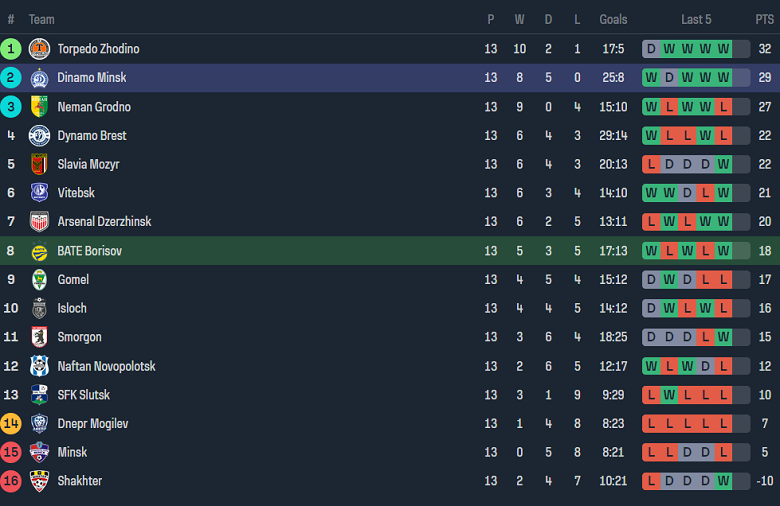The width and height of the screenshot is (780, 506).
Task: Click the Torpedo Zhodino club crest
Action: (39, 49)
